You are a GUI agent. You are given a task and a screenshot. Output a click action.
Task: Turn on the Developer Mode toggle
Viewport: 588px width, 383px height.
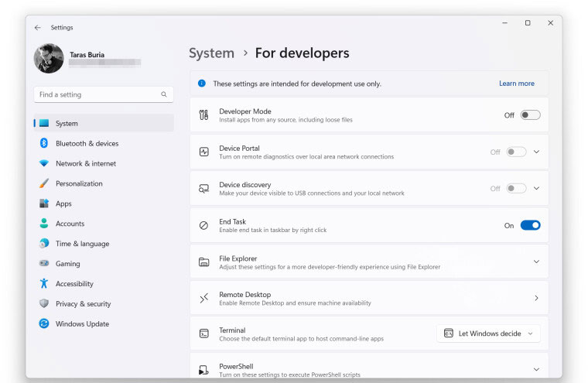click(x=530, y=115)
